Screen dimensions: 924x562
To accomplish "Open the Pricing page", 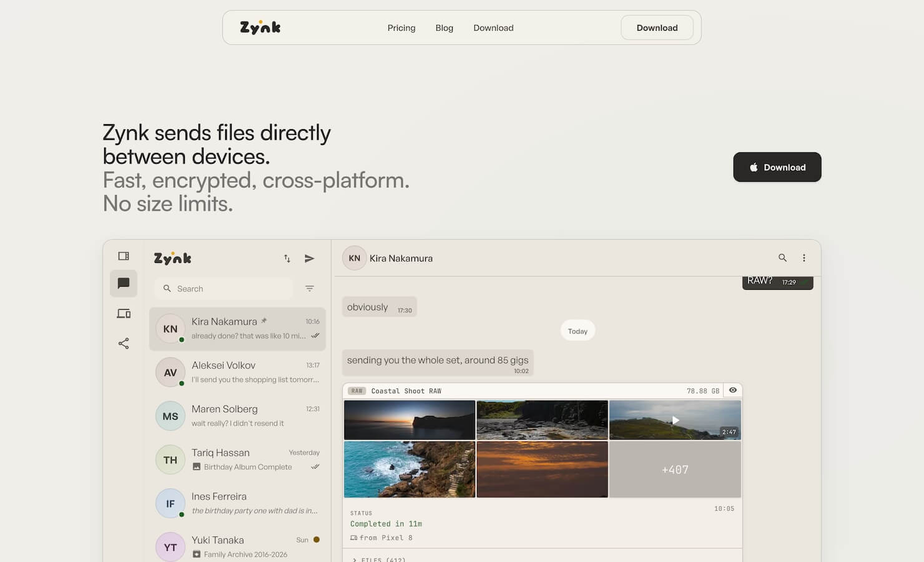I will coord(401,27).
